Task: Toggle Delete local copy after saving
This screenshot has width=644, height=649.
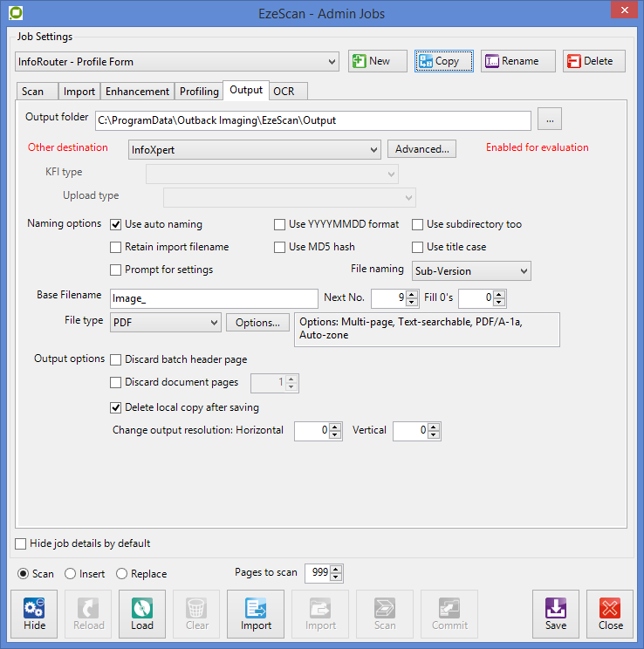Action: click(116, 407)
